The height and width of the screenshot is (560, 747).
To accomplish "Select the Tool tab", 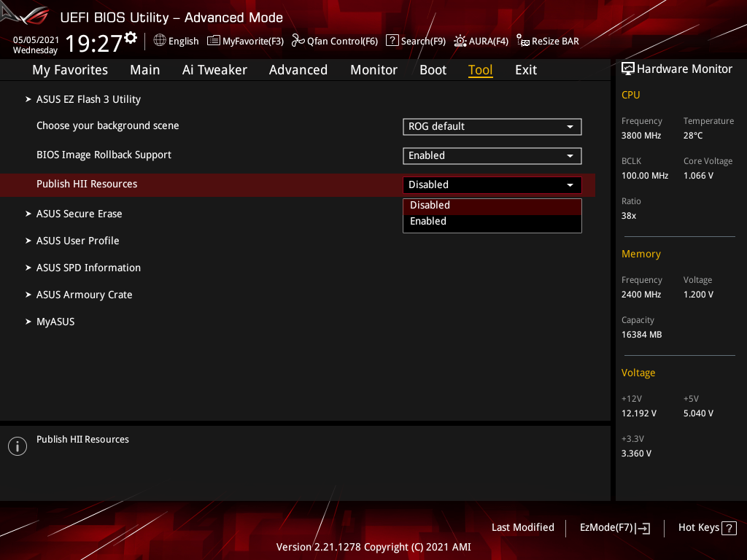I will pos(480,70).
